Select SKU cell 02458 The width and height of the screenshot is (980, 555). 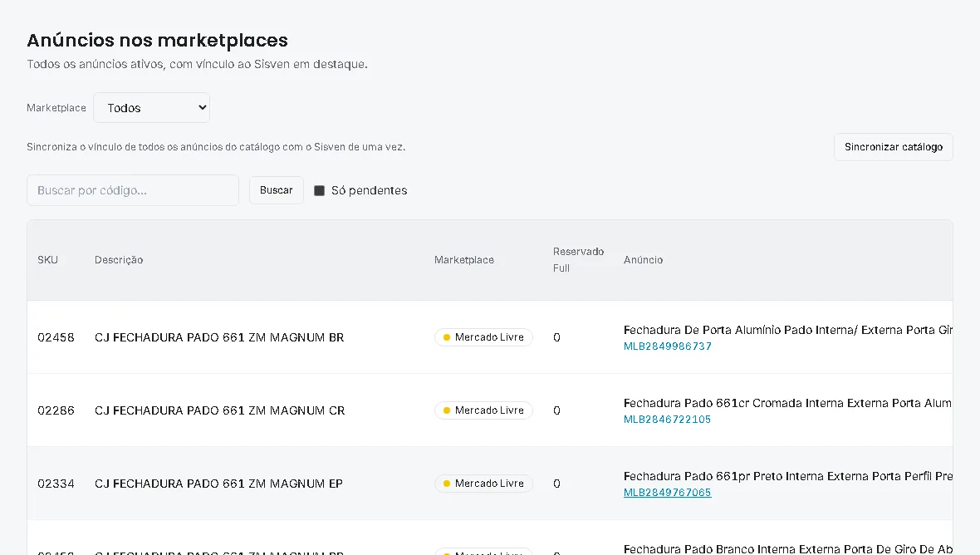click(56, 337)
